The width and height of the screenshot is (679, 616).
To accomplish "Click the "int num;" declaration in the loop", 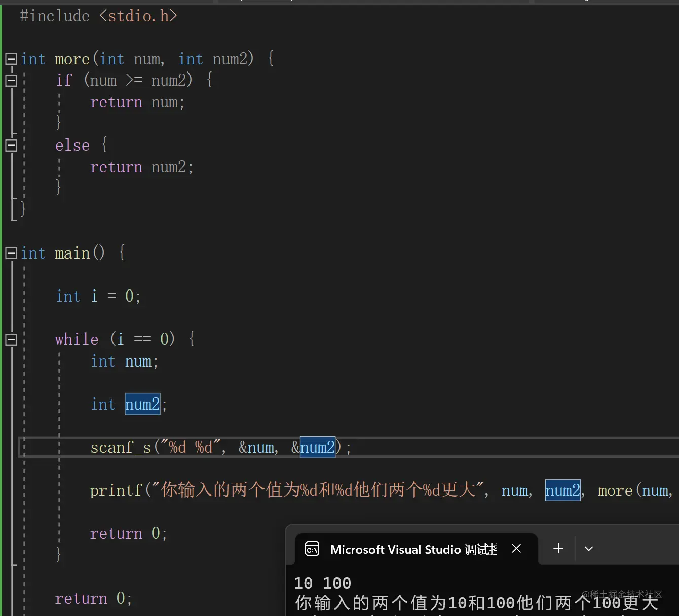I will pos(125,361).
